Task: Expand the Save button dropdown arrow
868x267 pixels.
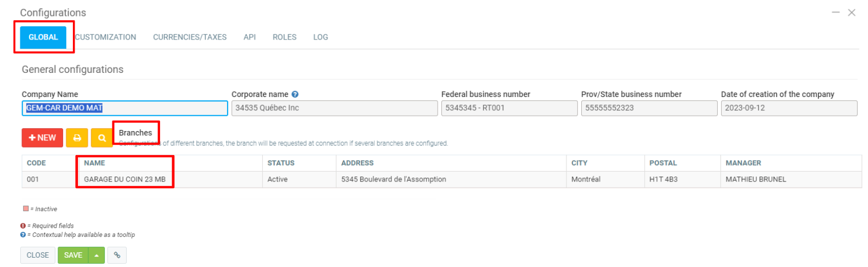Action: (97, 255)
